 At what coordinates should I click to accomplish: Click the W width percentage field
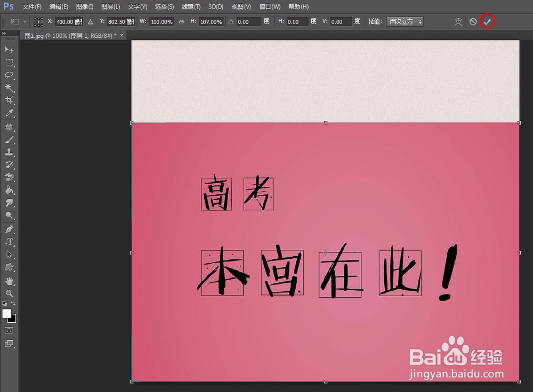click(162, 22)
